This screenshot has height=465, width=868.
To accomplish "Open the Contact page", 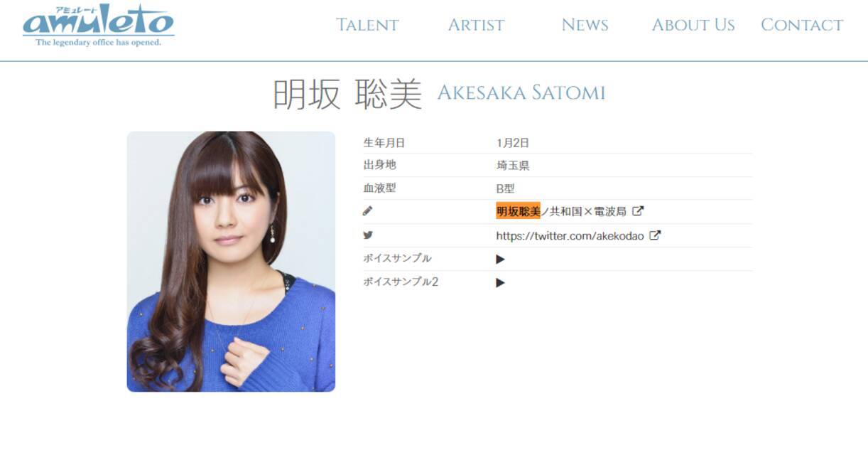I will [802, 25].
